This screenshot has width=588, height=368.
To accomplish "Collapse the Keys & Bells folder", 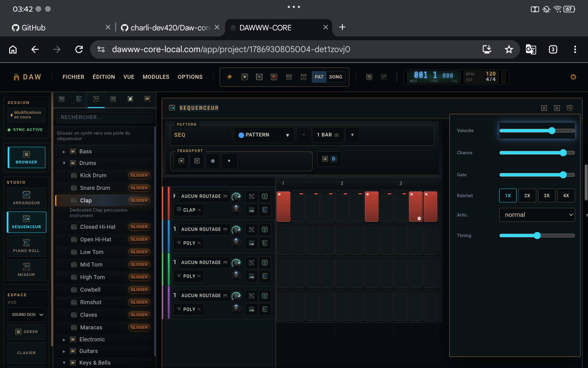I will 64,363.
